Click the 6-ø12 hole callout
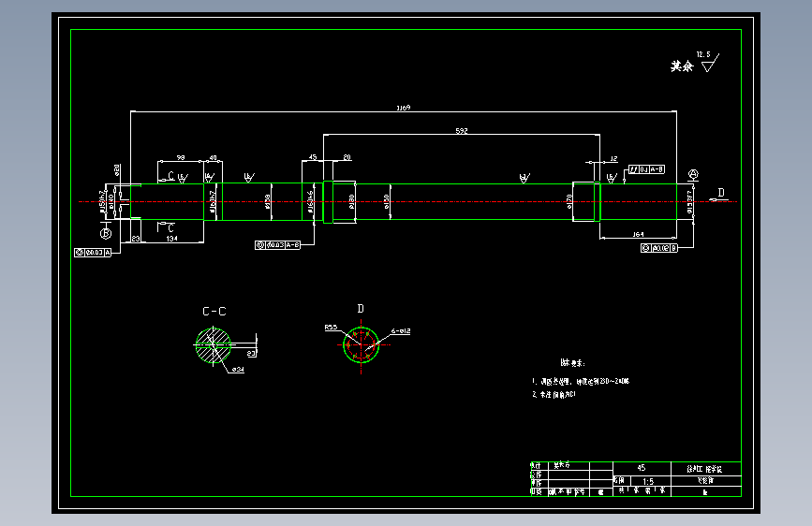 coord(401,330)
